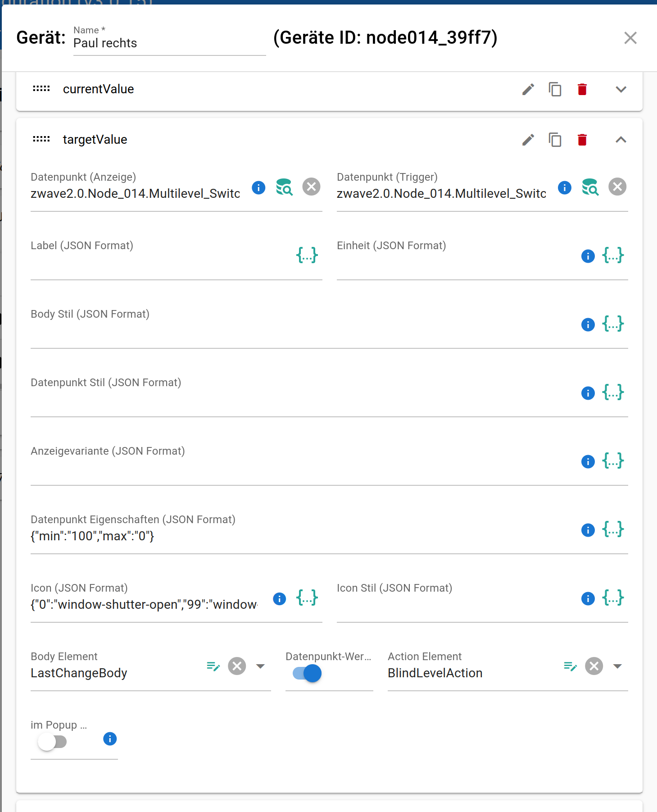Viewport: 657px width, 812px height.
Task: Copy the targetValue entry
Action: point(555,140)
